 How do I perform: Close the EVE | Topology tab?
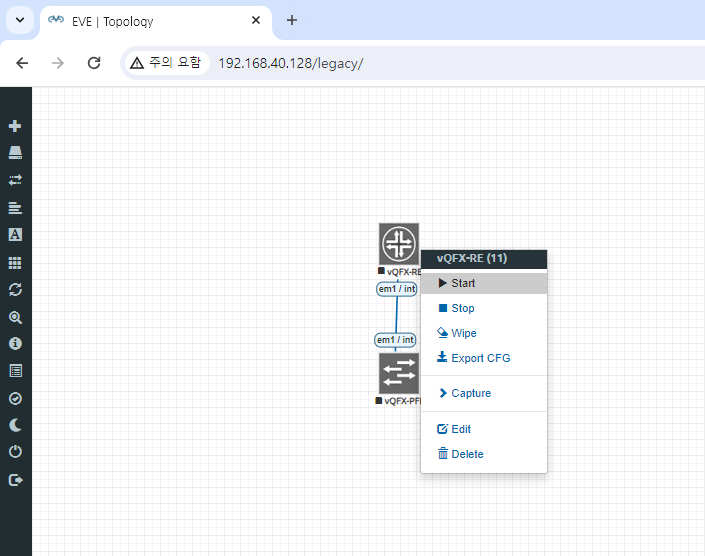point(256,20)
